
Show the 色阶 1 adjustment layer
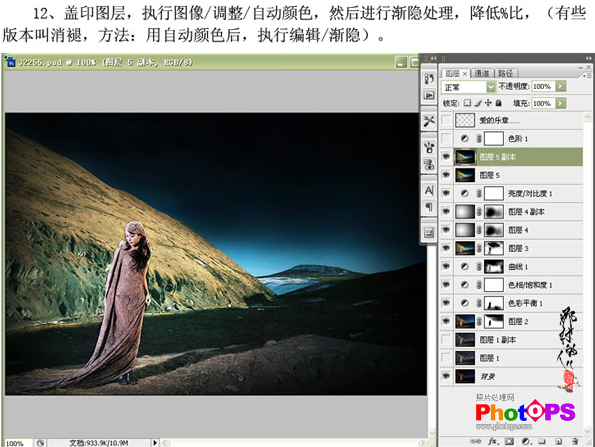click(x=446, y=139)
